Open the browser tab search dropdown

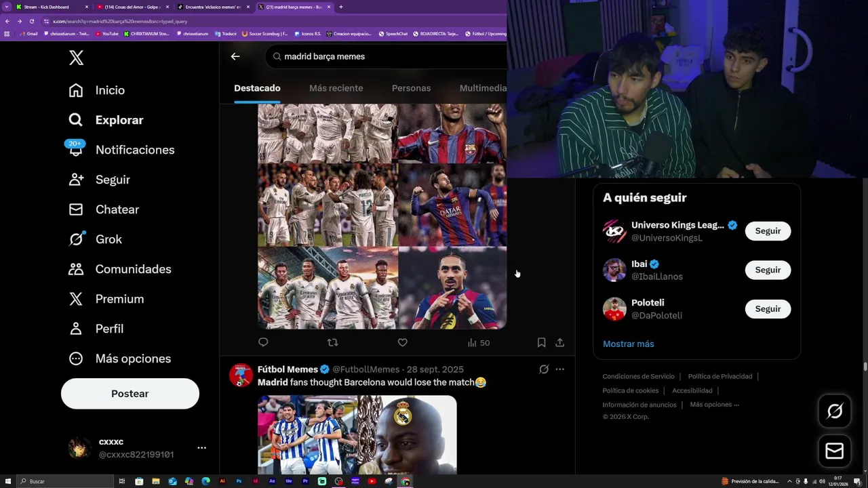click(7, 7)
